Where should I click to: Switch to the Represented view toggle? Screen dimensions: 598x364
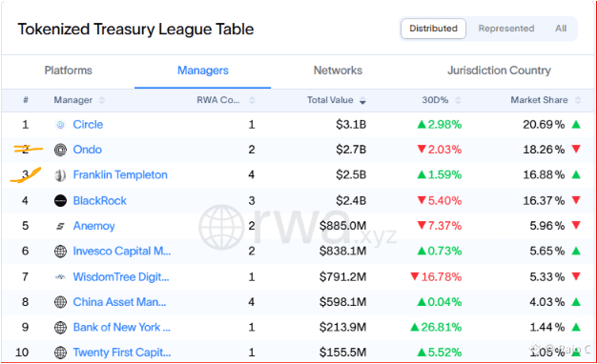click(506, 29)
